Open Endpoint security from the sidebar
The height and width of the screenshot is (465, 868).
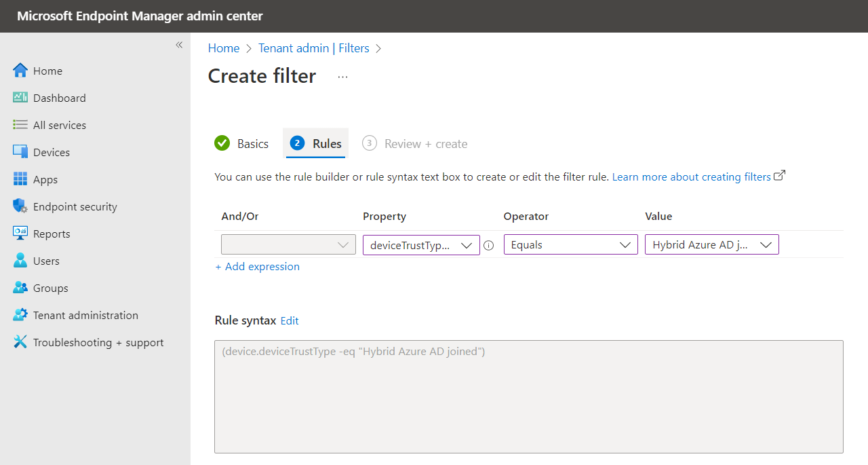[x=20, y=206]
